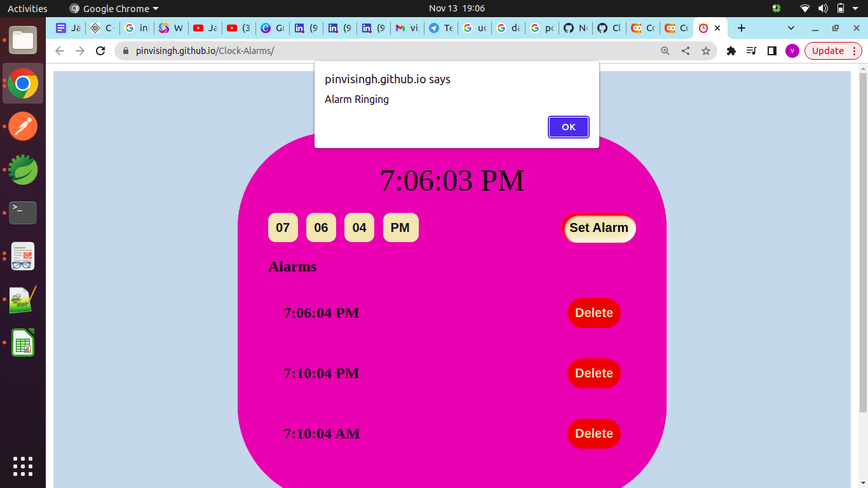Dismiss the alert with OK
Image resolution: width=868 pixels, height=488 pixels.
[568, 127]
